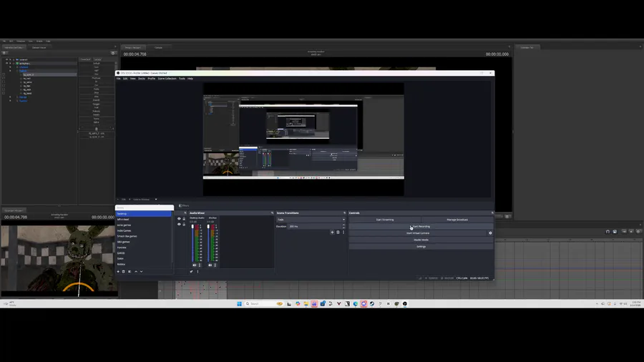
Task: Open scene filters icon in the scenes toolbar
Action: click(x=130, y=271)
